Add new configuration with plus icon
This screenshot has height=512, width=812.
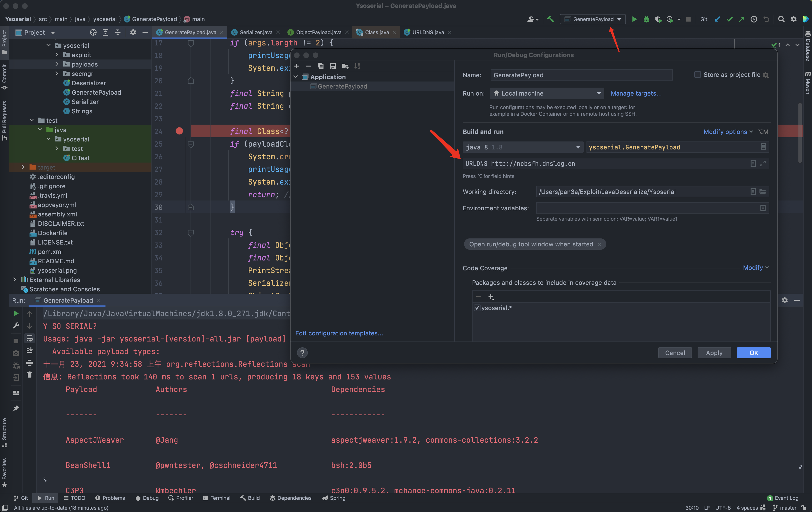click(296, 66)
